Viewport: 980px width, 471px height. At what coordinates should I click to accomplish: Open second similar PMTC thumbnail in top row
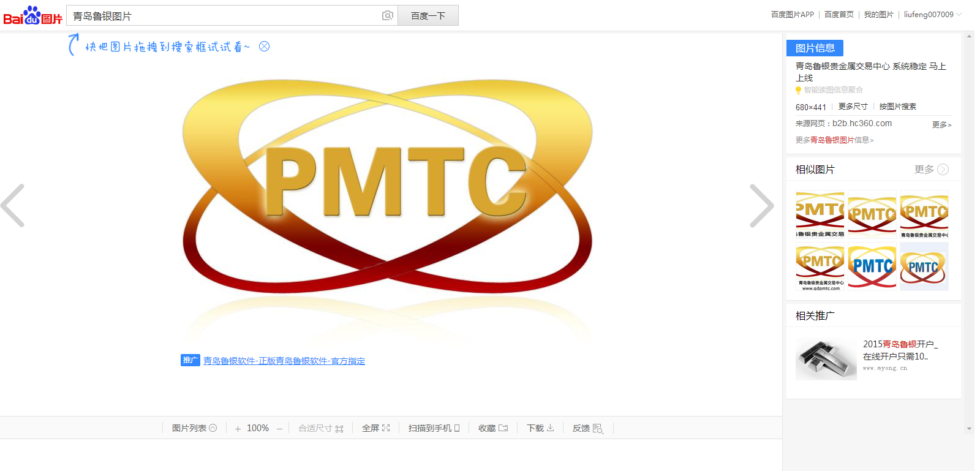point(872,214)
